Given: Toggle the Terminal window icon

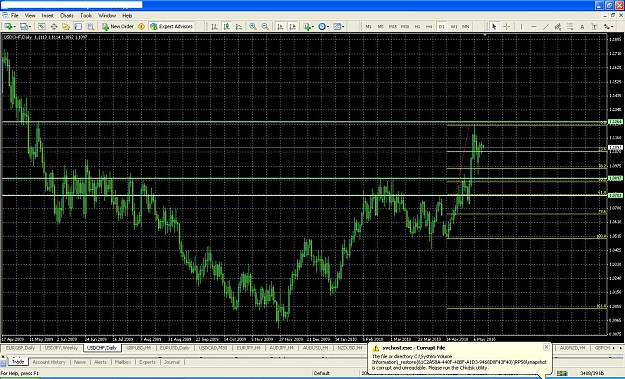Looking at the screenshot, I should point(78,26).
